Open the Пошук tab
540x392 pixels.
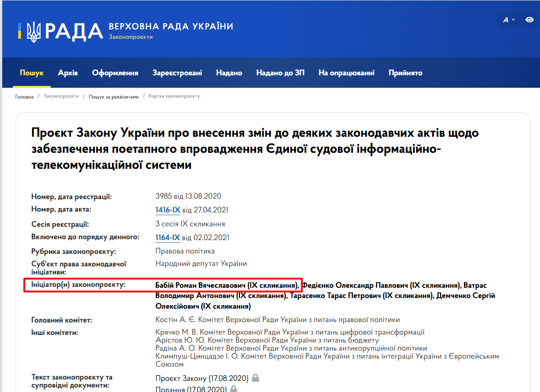[32, 73]
